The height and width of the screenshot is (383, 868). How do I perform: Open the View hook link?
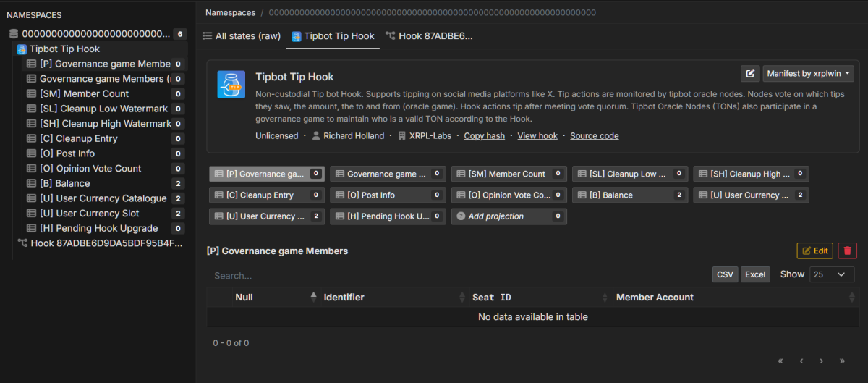(537, 135)
